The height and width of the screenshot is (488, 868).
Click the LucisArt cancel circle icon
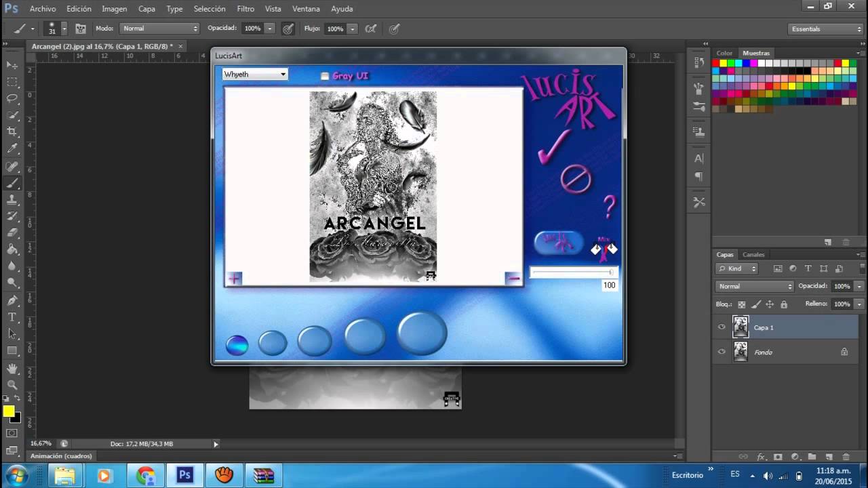[576, 179]
